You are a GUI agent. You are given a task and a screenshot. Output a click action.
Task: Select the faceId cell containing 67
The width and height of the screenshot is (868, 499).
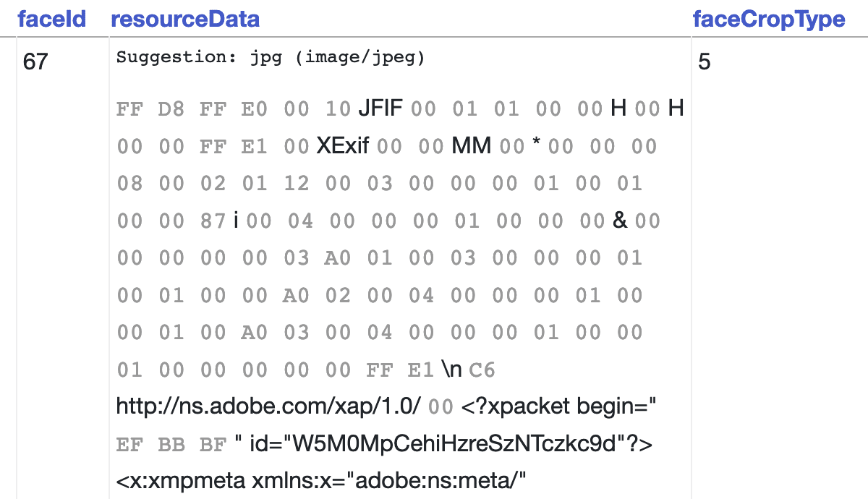pyautogui.click(x=35, y=62)
